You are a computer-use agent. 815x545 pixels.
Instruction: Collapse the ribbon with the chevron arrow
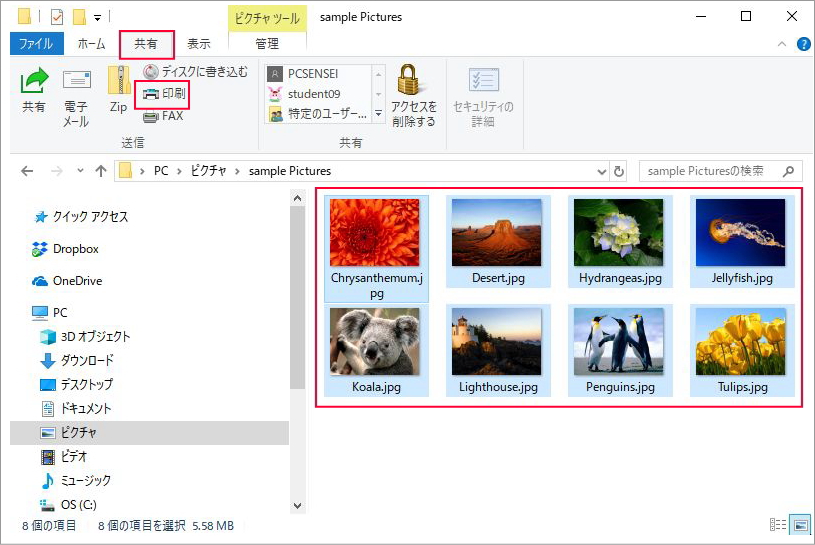782,45
